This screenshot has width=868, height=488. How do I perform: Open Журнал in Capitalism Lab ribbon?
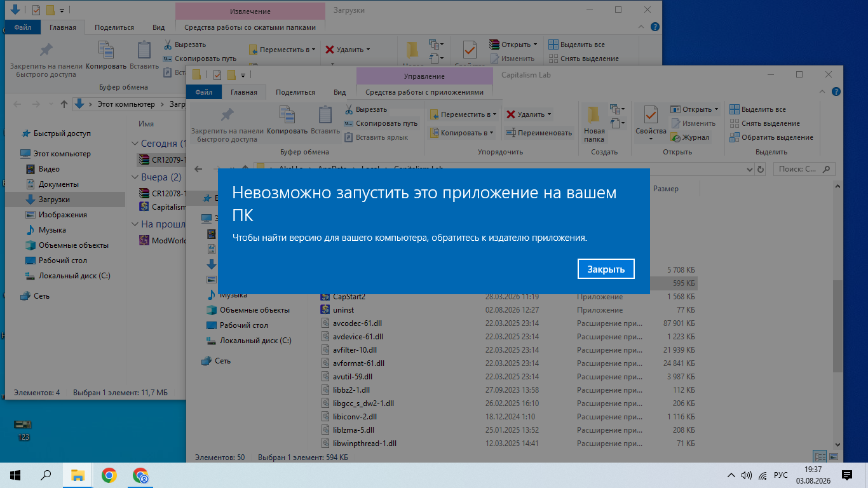(x=691, y=137)
